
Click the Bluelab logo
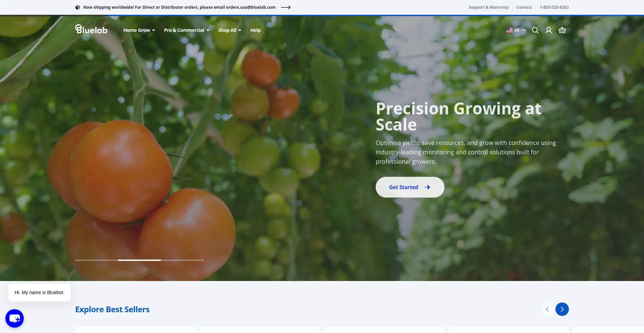click(91, 29)
